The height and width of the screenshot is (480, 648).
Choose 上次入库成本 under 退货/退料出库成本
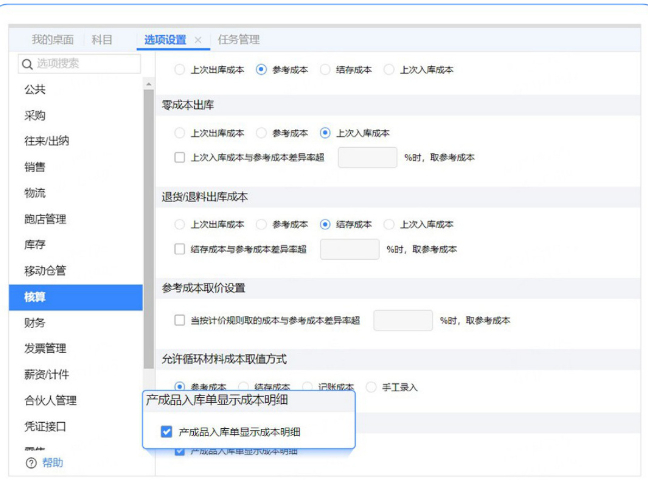point(389,224)
